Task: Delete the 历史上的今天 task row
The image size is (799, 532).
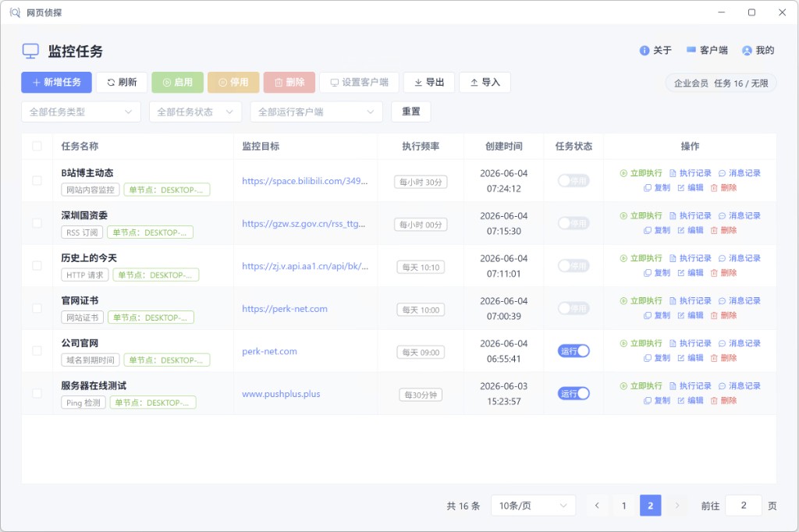Action: point(723,273)
